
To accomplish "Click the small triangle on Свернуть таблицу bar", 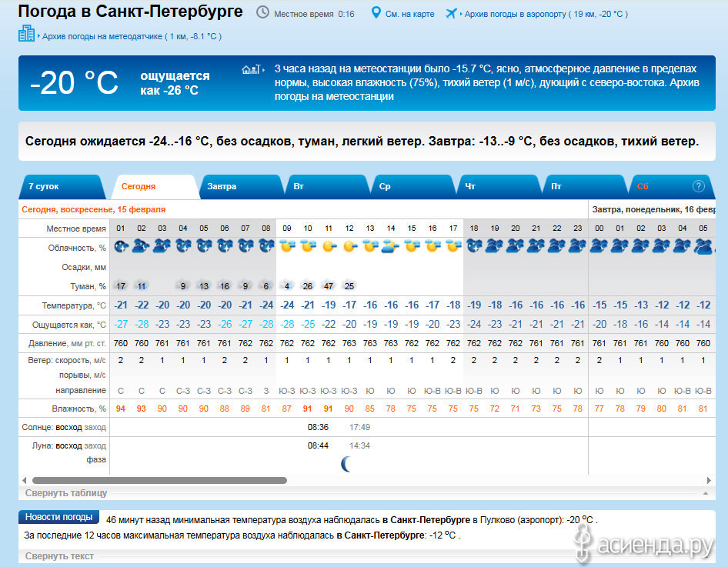I will (704, 493).
